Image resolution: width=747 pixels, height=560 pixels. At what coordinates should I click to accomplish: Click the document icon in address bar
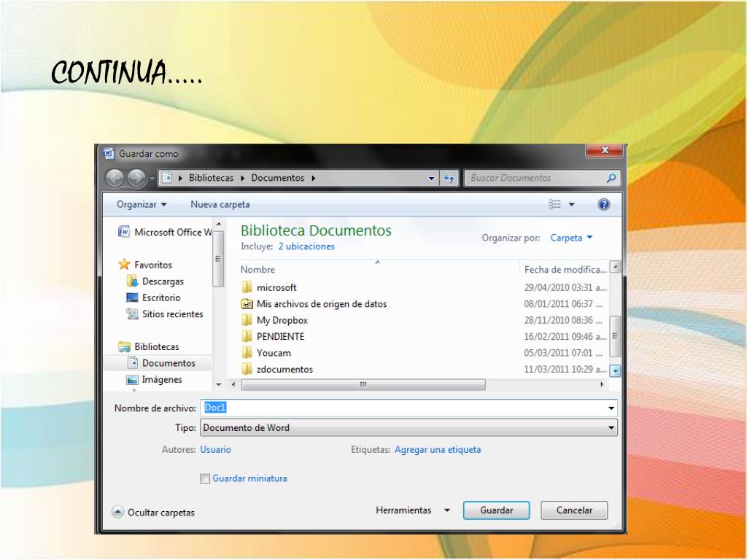pyautogui.click(x=167, y=178)
